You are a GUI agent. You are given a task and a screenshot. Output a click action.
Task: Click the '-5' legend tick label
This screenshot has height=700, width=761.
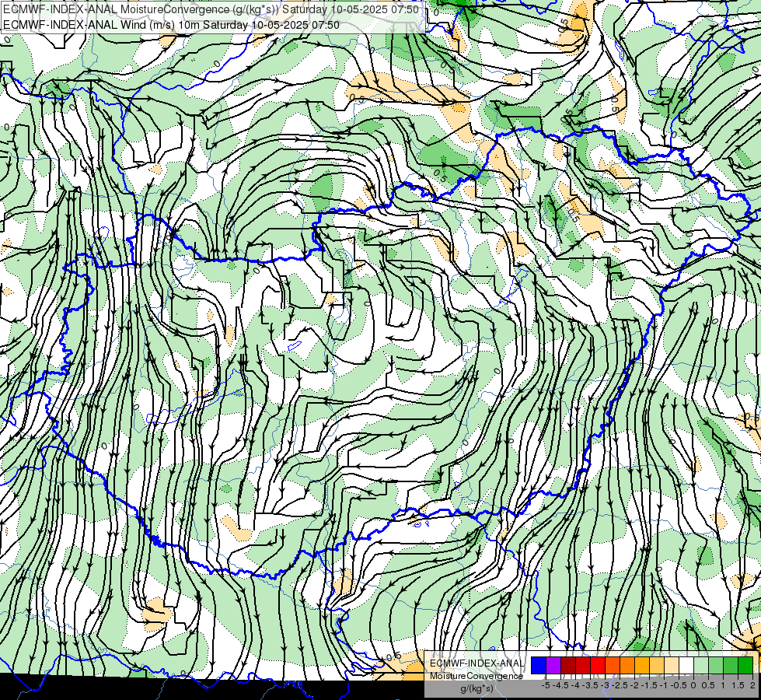pyautogui.click(x=546, y=685)
